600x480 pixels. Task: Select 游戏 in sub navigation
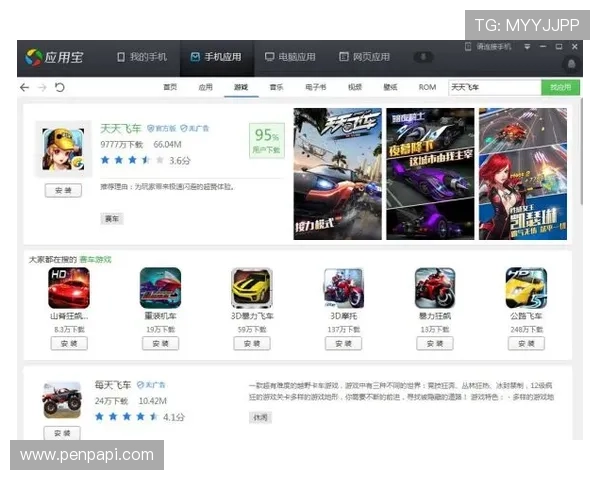click(x=241, y=87)
